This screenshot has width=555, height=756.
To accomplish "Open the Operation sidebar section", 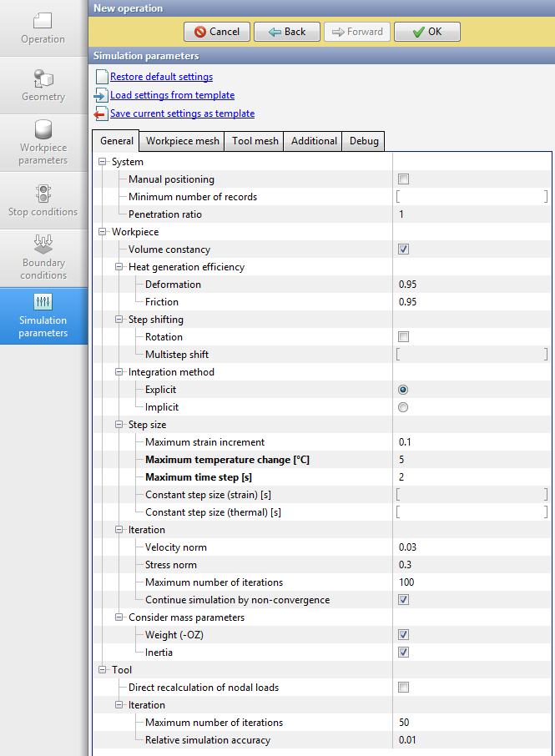I will [x=43, y=28].
